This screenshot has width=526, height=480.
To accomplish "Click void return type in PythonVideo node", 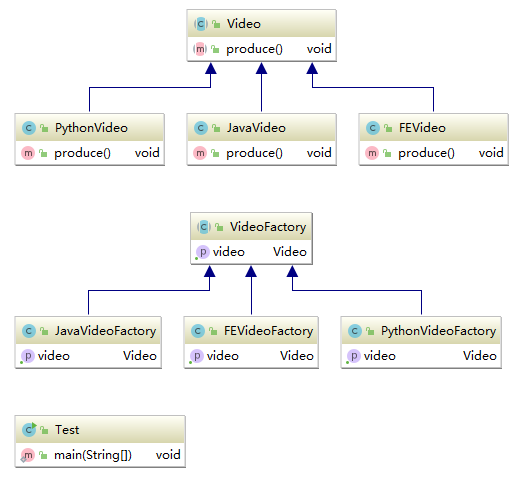I will coord(147,153).
